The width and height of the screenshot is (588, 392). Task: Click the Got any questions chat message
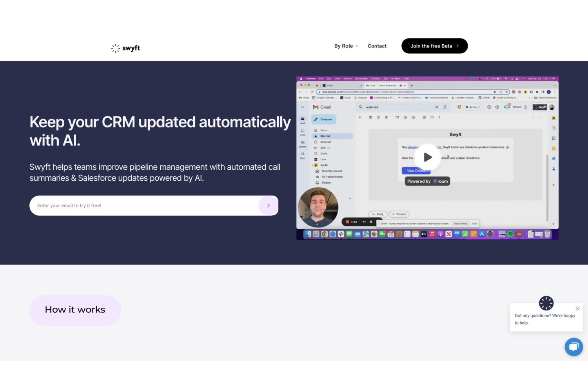545,319
